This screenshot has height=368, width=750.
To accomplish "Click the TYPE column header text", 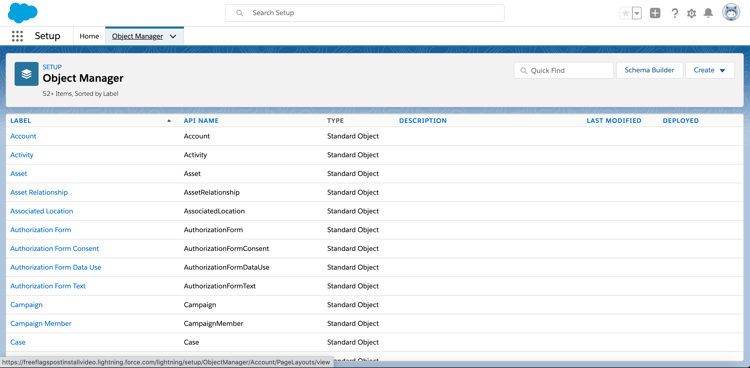I will [335, 121].
